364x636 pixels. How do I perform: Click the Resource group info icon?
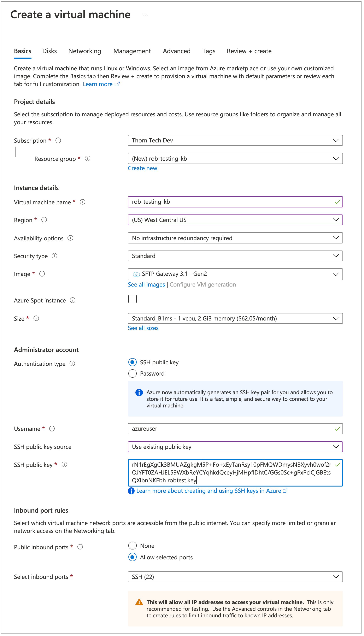click(x=88, y=158)
